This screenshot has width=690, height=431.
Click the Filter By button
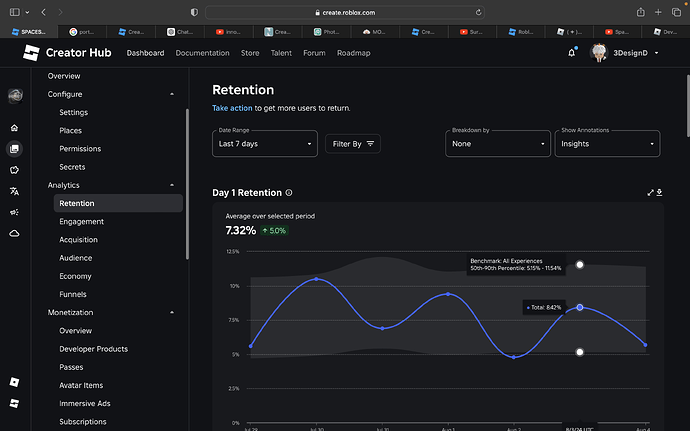pos(353,144)
